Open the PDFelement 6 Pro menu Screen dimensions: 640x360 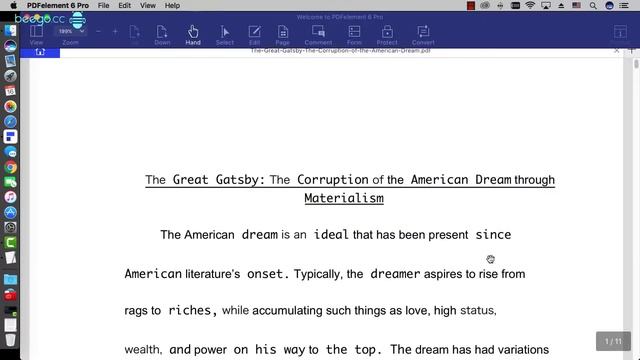(58, 5)
